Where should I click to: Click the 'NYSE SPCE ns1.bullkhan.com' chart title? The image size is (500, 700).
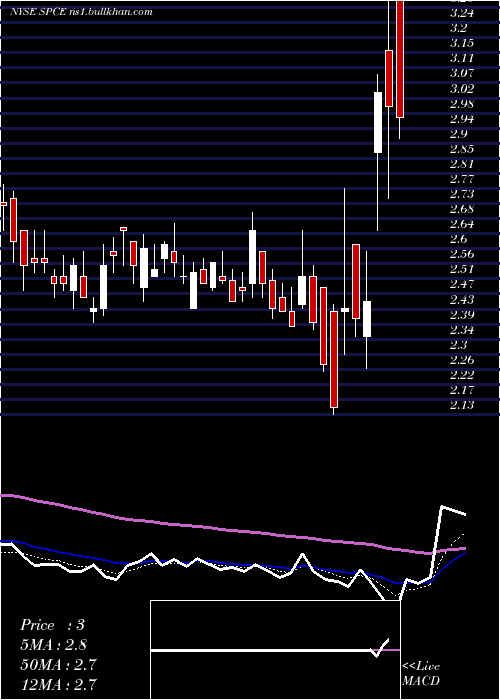(x=82, y=12)
